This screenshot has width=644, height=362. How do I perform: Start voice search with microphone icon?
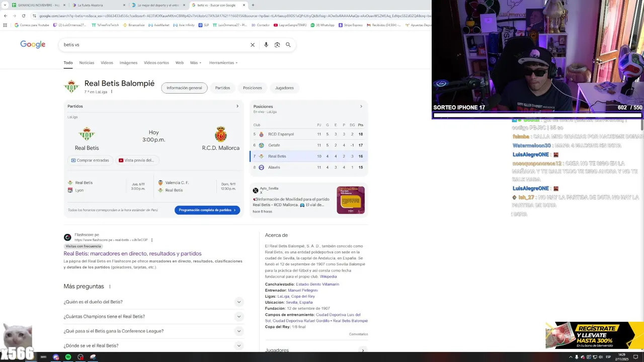coord(266,45)
